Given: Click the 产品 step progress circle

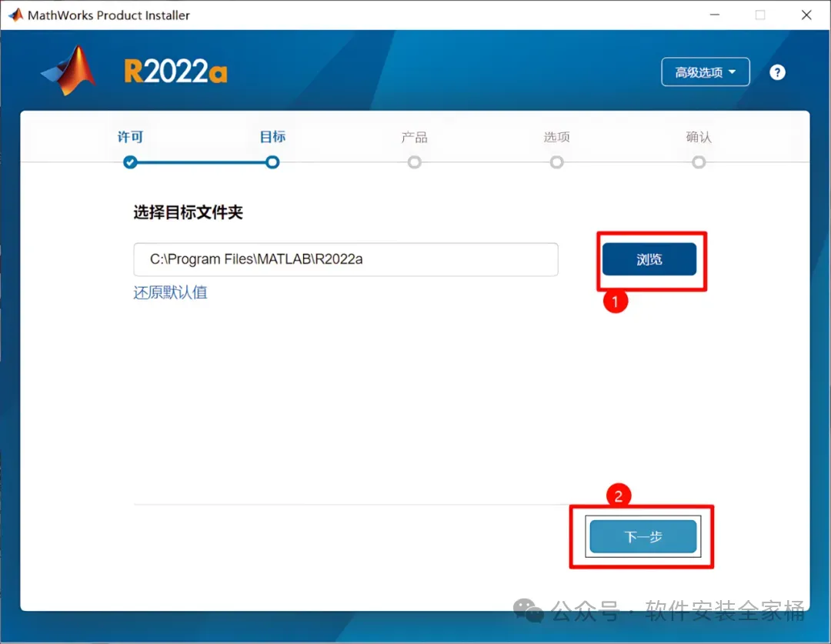Looking at the screenshot, I should pyautogui.click(x=415, y=162).
